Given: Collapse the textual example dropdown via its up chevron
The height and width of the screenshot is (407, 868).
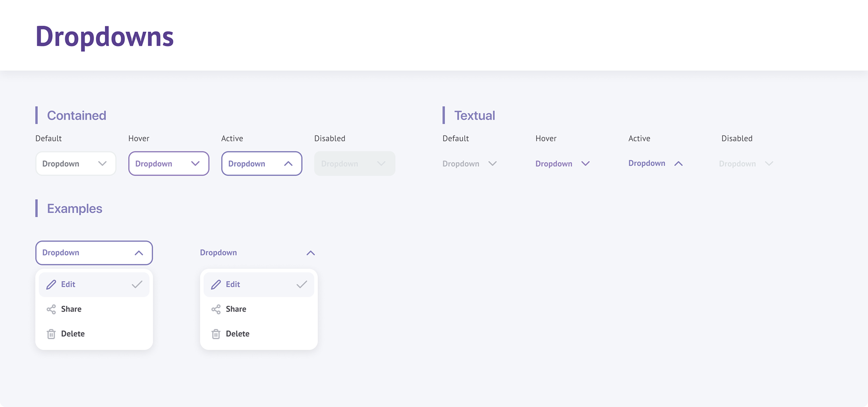Looking at the screenshot, I should 311,253.
